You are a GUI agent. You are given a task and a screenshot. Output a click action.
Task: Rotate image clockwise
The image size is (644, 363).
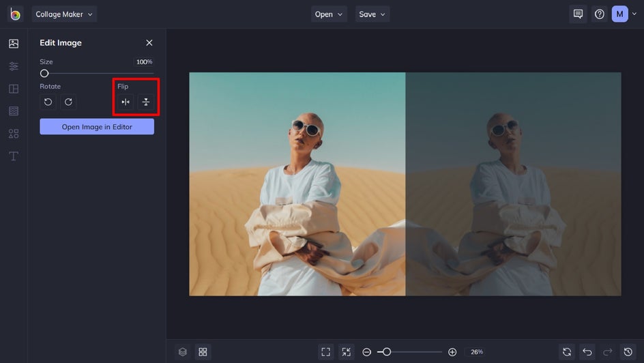tap(68, 102)
